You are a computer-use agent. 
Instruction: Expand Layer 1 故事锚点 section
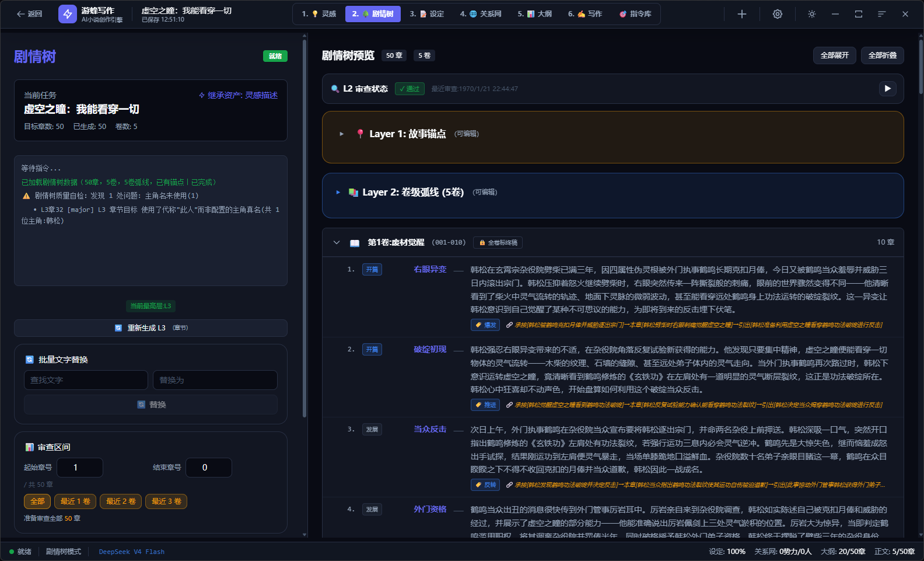pyautogui.click(x=342, y=134)
